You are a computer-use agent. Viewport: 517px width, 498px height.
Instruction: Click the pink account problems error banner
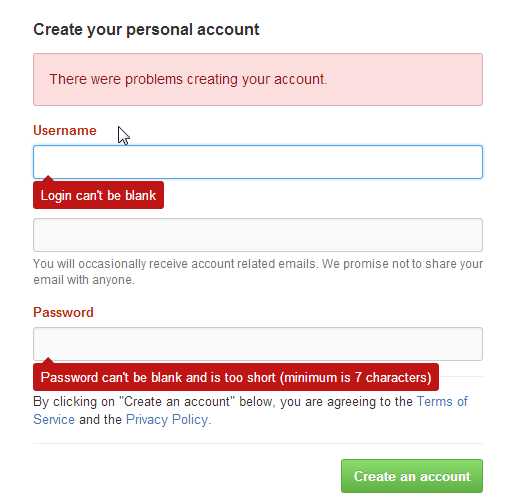(x=258, y=79)
